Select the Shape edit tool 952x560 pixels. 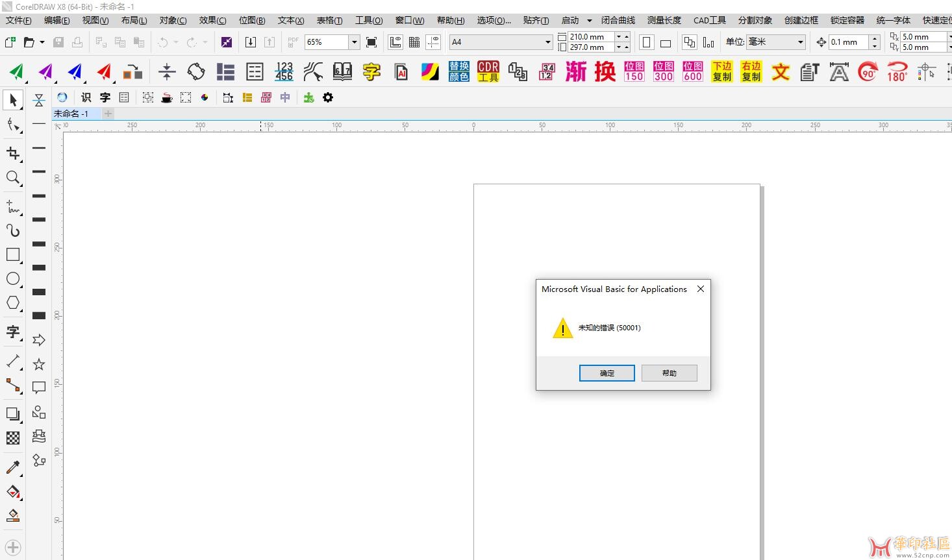[x=13, y=125]
